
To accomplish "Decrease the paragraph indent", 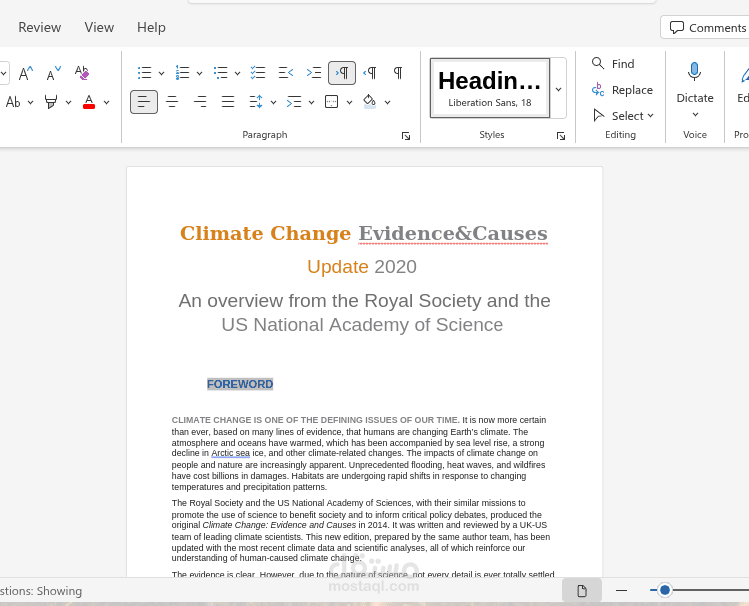I will (x=286, y=73).
